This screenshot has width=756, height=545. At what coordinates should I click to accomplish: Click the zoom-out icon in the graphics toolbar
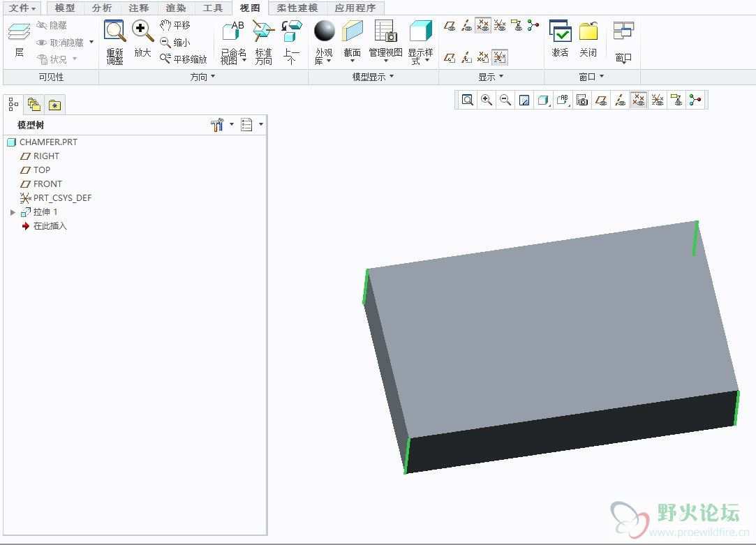coord(505,100)
